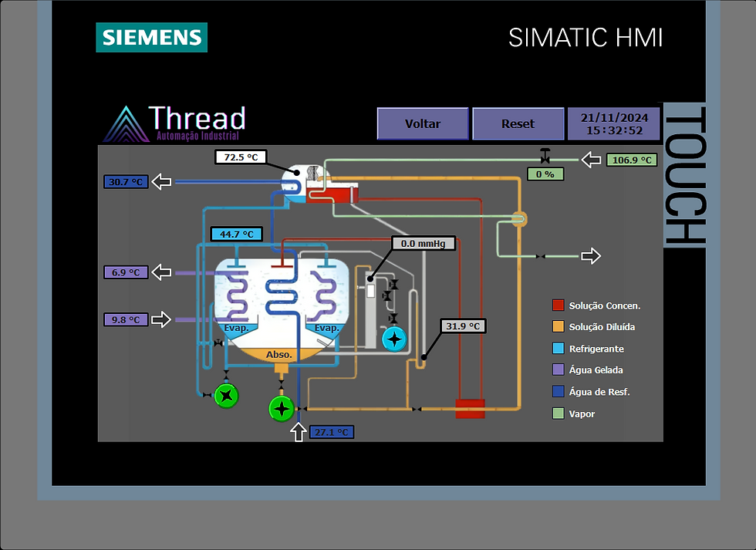
Task: Click the steam inlet control valve icon
Action: (545, 156)
